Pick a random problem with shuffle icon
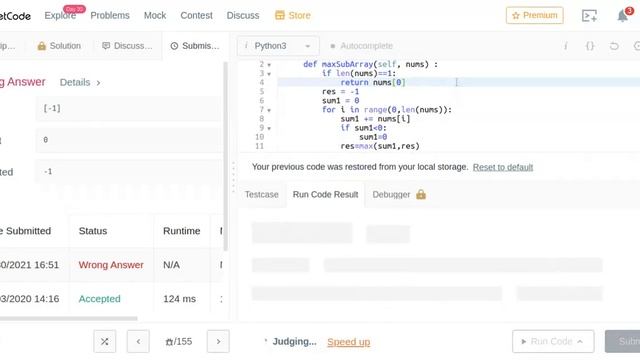The image size is (640, 360). coord(104,341)
